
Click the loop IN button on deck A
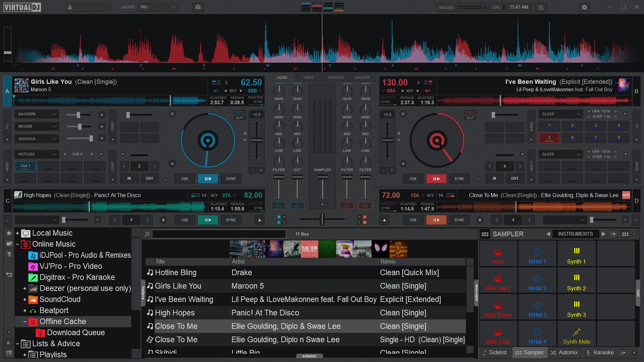pos(129,179)
